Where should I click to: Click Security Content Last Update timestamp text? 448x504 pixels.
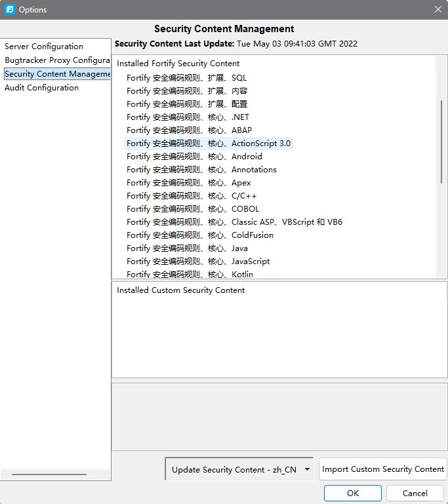tap(297, 44)
